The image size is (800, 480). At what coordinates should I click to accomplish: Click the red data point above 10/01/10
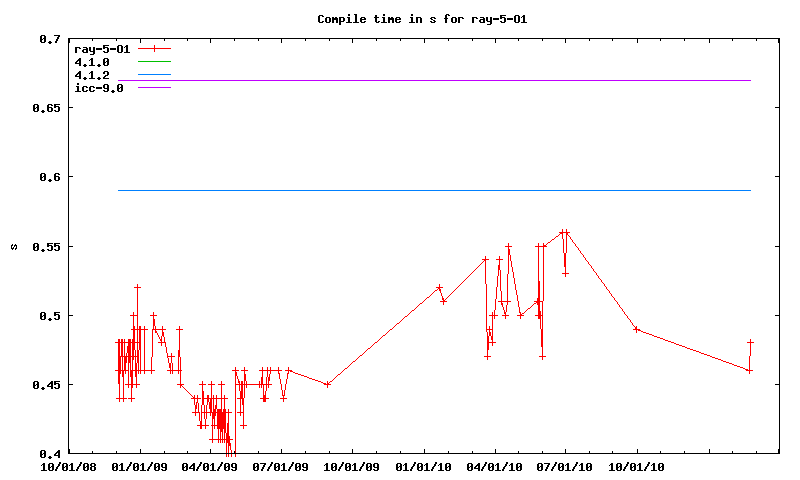point(636,329)
